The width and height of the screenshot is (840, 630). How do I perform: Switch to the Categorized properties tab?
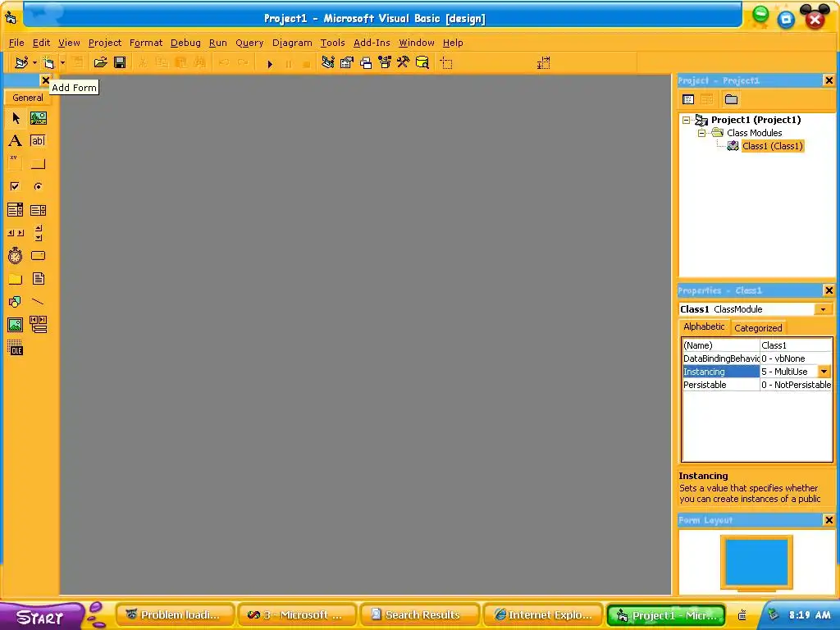(x=758, y=328)
